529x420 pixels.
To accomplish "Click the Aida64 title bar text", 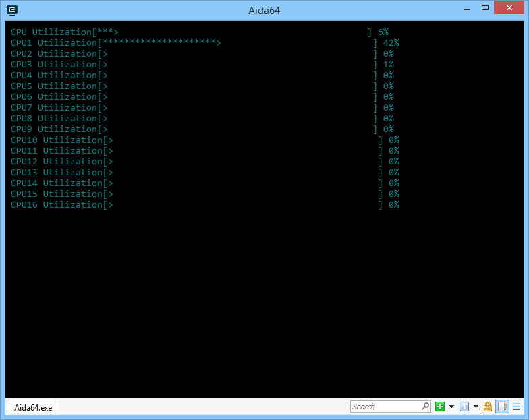I will 264,11.
